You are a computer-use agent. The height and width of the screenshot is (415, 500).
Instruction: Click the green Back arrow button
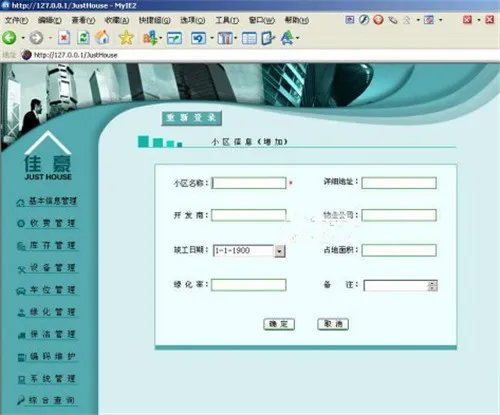[9, 38]
